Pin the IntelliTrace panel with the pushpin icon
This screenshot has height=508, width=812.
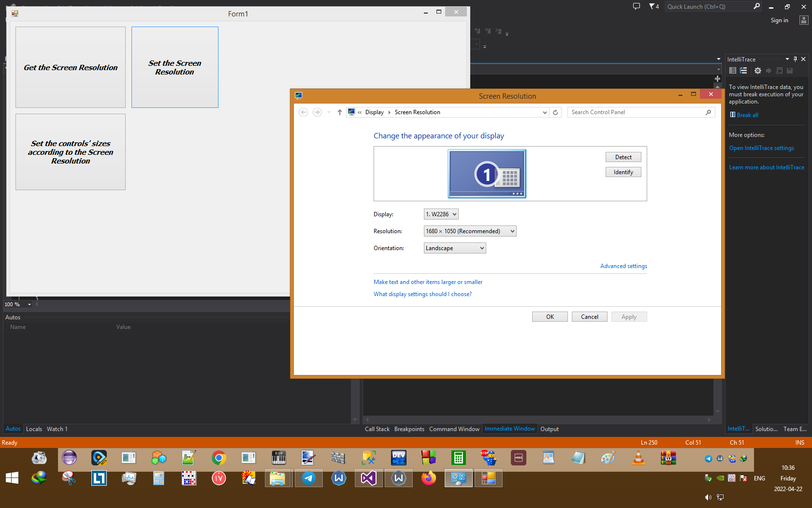pos(795,59)
